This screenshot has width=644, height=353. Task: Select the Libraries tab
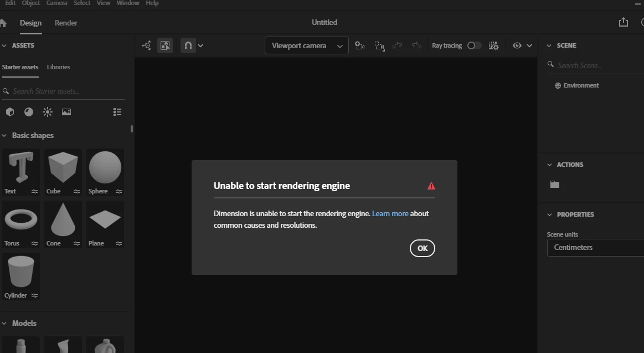pyautogui.click(x=58, y=67)
